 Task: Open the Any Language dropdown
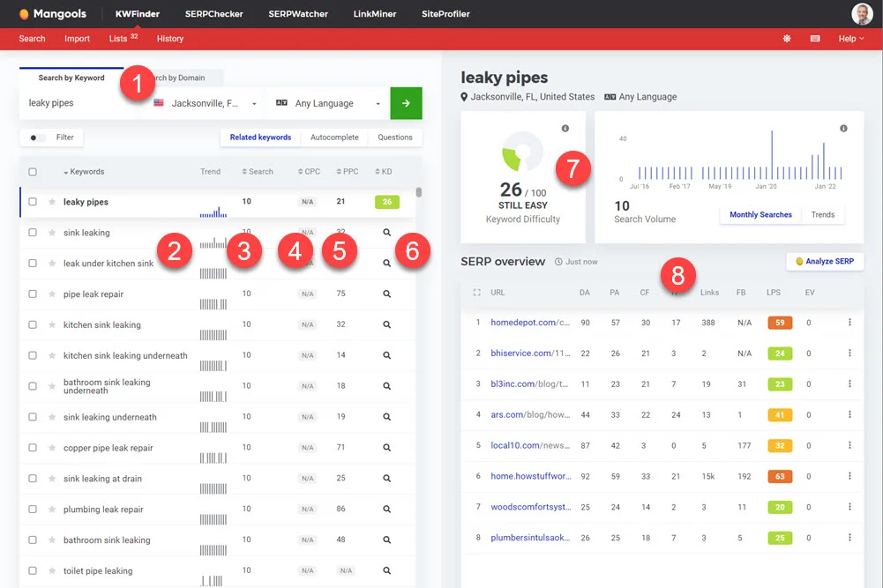(326, 103)
